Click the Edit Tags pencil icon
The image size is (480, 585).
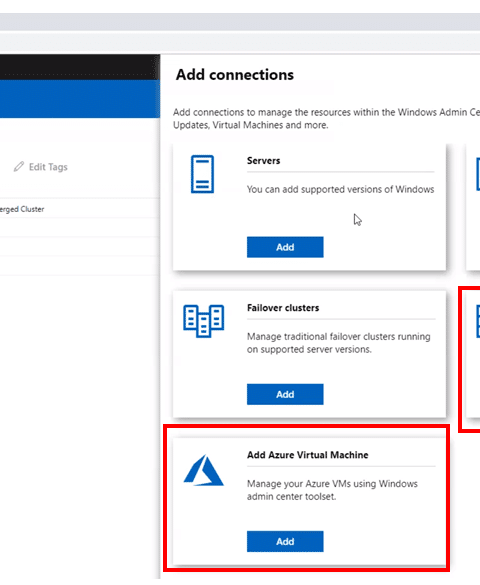point(19,166)
